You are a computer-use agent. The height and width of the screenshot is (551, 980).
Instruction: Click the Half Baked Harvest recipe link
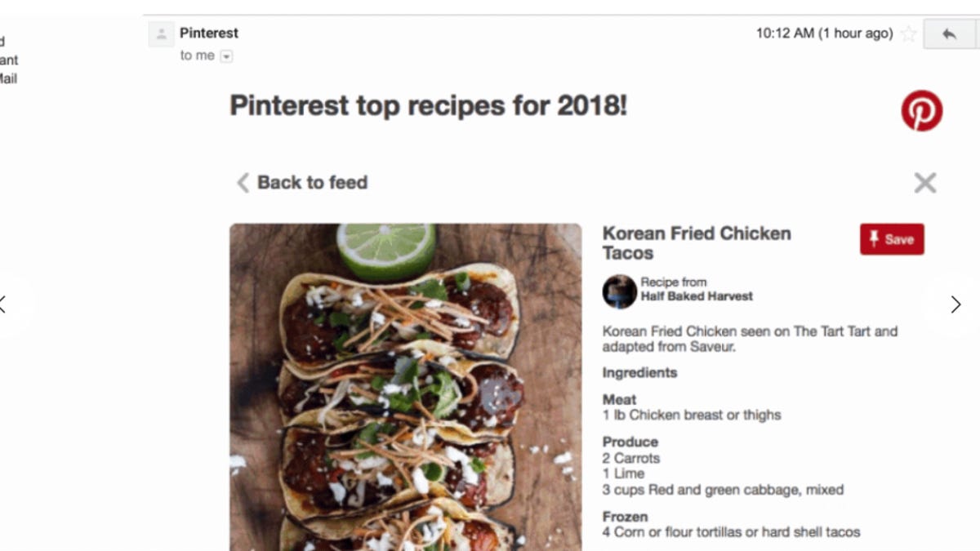[697, 296]
